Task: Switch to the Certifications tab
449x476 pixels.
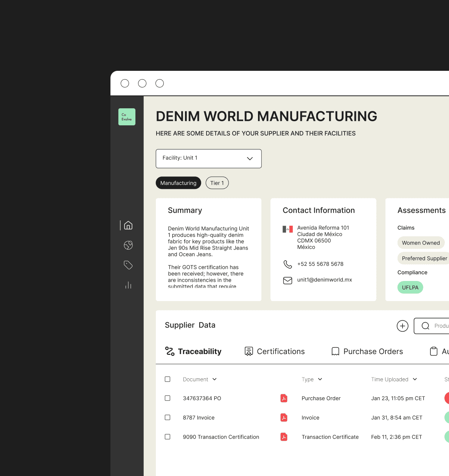Action: click(275, 351)
